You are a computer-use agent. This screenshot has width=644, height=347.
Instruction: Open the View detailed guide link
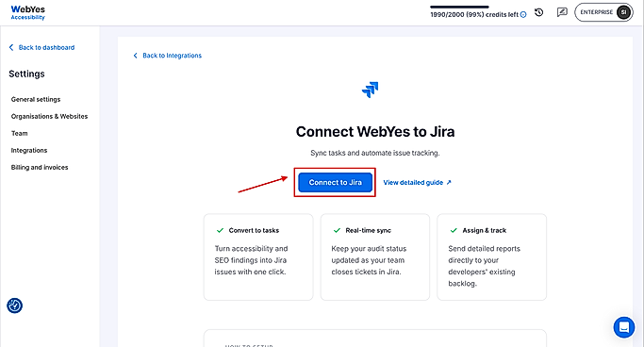coord(417,182)
